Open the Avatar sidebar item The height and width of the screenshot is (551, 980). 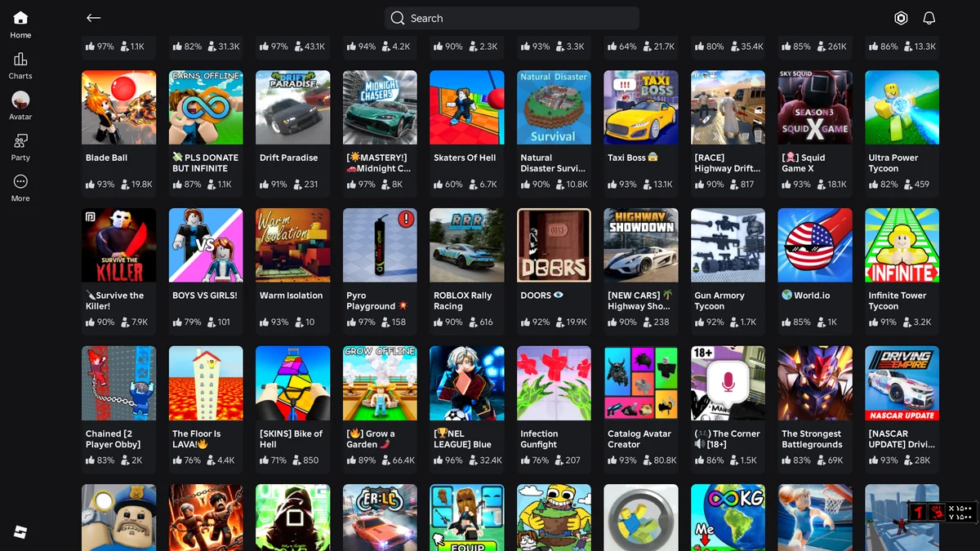pos(20,106)
